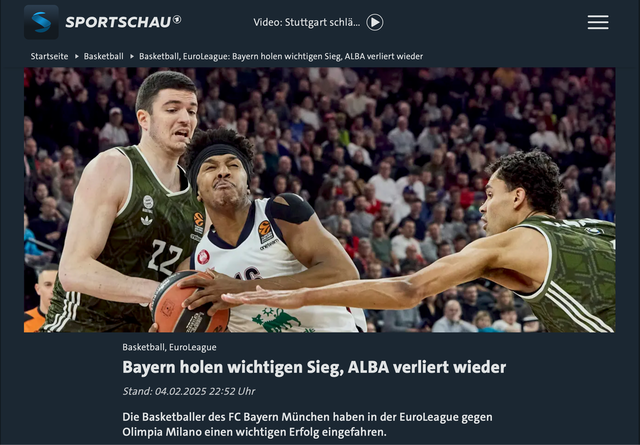Open the 'Video: Stuttgart schlä...' teaser link
Screen dimensions: 640x445
[x=307, y=22]
